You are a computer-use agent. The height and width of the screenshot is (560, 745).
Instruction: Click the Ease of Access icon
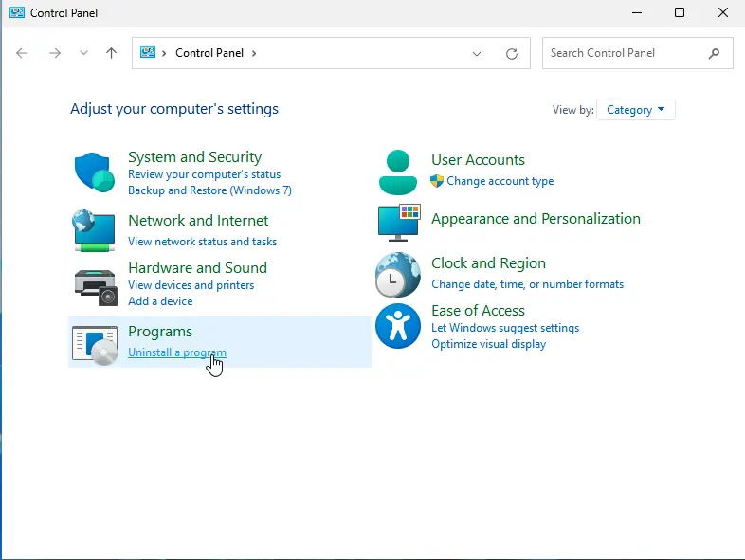pyautogui.click(x=398, y=326)
